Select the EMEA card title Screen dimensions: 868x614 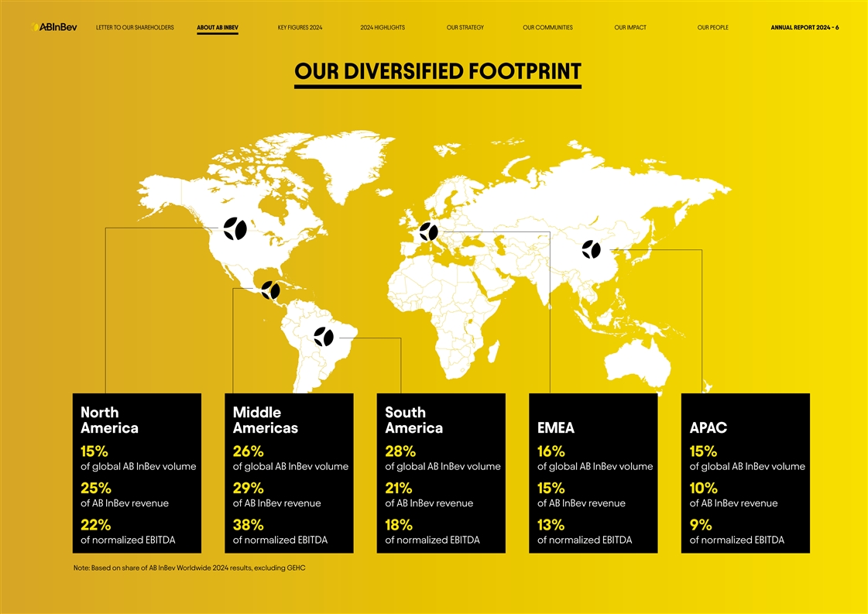pos(556,428)
